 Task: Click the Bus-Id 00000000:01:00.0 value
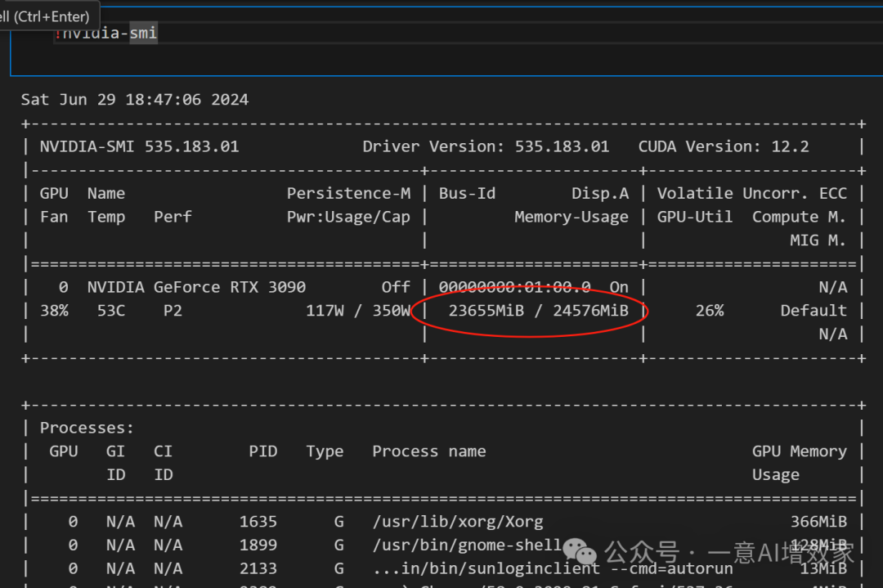click(x=514, y=287)
